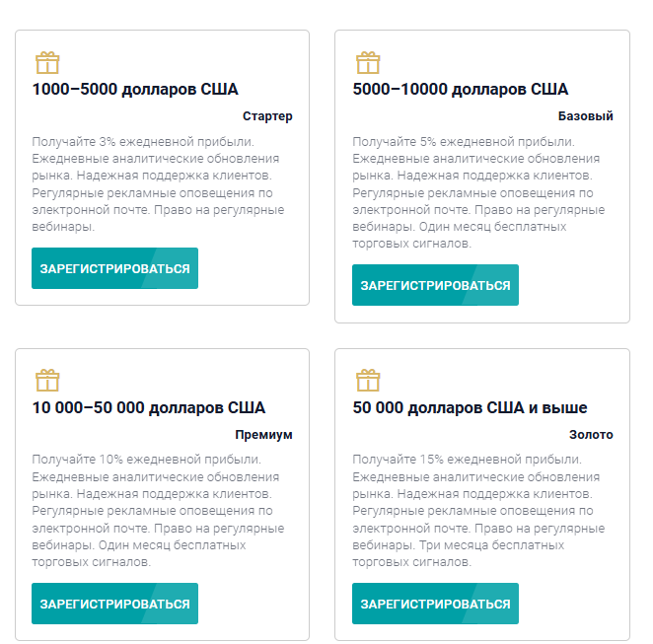Click the 10% daily profit description text

pos(158,511)
